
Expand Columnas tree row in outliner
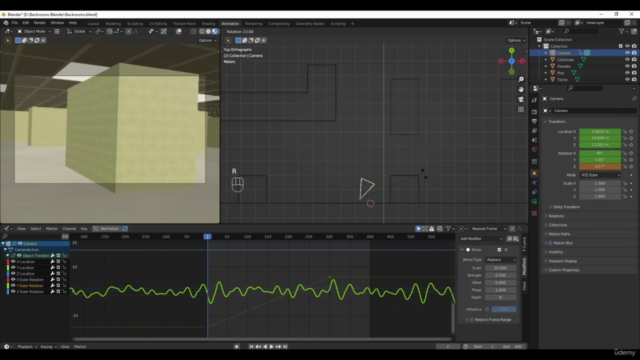546,60
